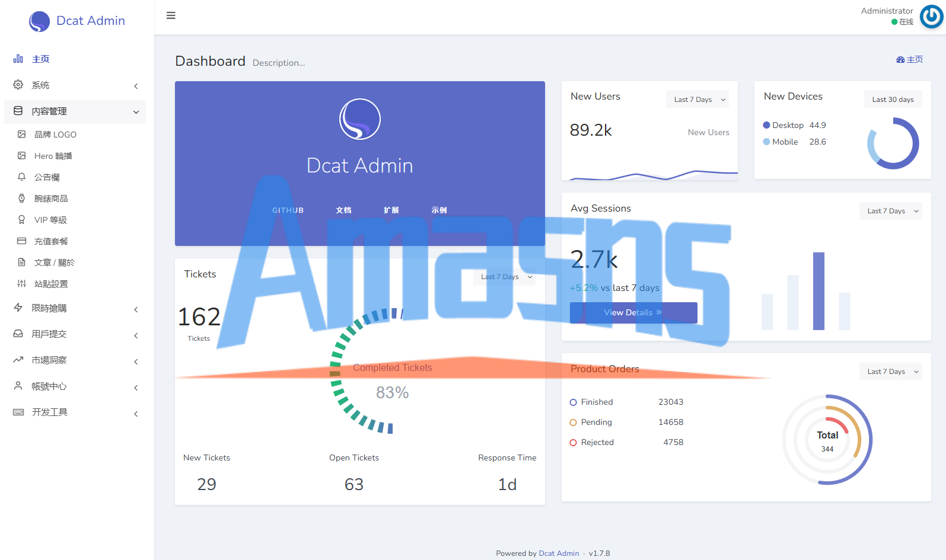The height and width of the screenshot is (560, 946).
Task: Open the 文档 link in banner
Action: click(344, 210)
